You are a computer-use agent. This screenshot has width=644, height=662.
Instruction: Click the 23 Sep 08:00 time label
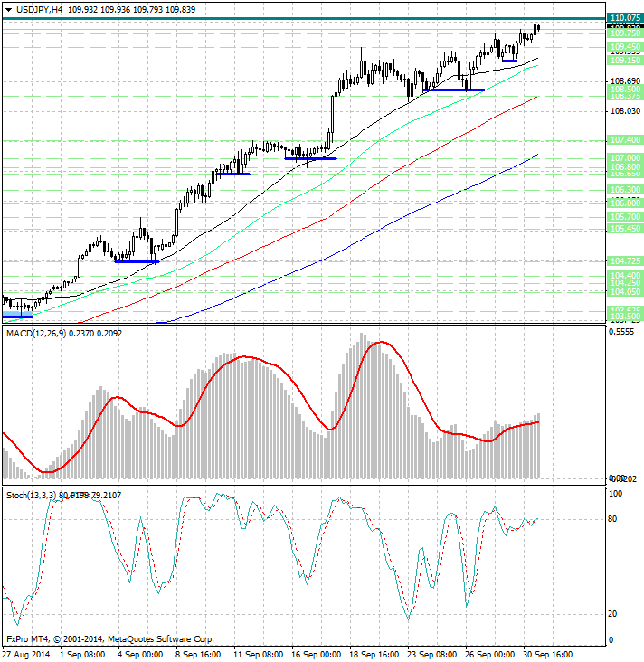point(432,655)
